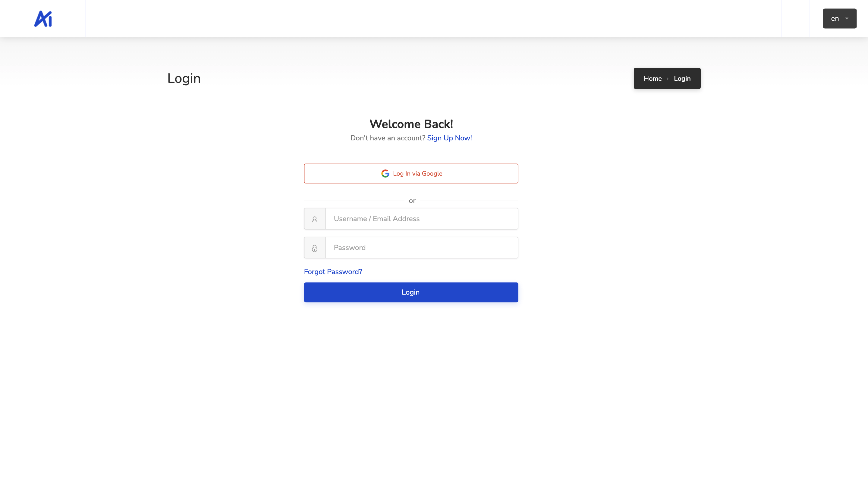The image size is (868, 488).
Task: Open the Forgot Password link
Action: click(x=333, y=272)
